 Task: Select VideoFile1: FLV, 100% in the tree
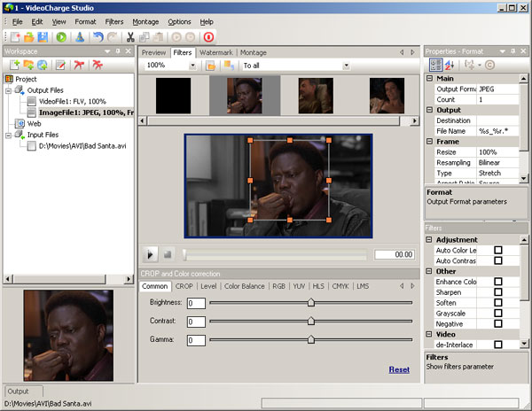pos(73,101)
